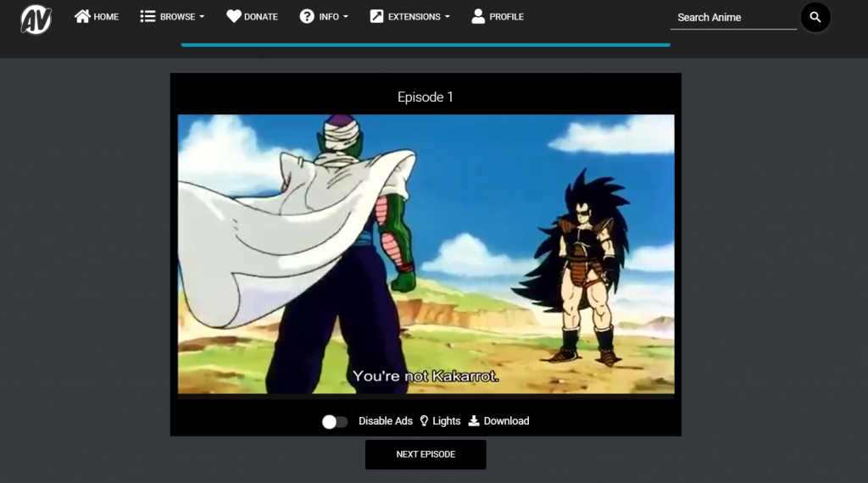
Task: Open the EXTENSIONS menu label
Action: point(414,17)
